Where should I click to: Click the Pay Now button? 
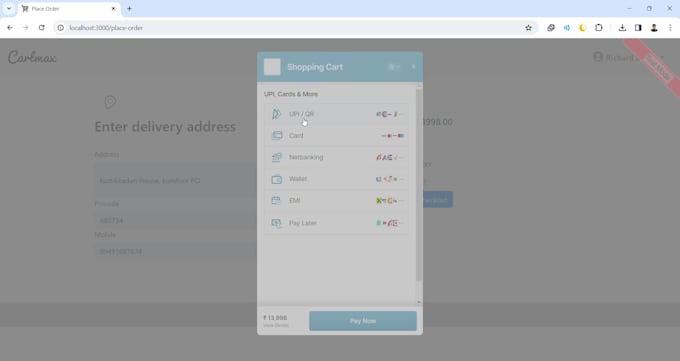[x=363, y=321]
